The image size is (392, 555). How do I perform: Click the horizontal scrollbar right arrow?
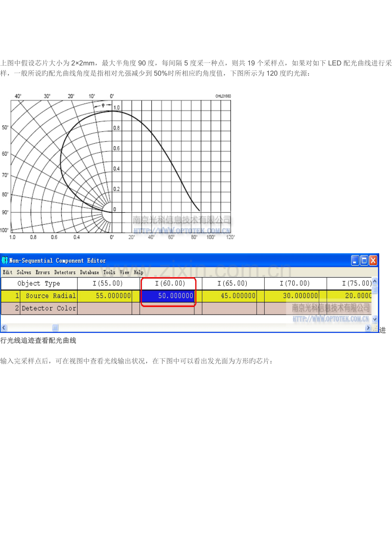tap(368, 328)
